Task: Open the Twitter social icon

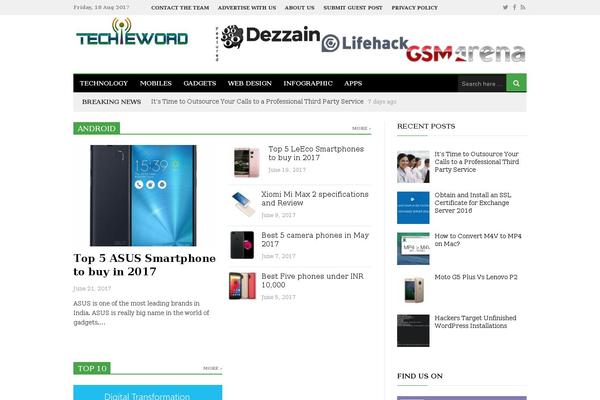Action: (505, 7)
